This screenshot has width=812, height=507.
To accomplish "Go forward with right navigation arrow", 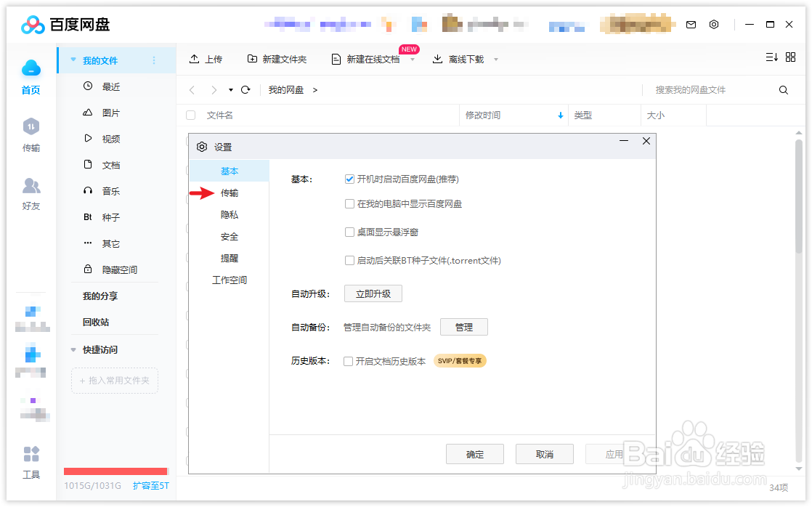I will [x=214, y=90].
